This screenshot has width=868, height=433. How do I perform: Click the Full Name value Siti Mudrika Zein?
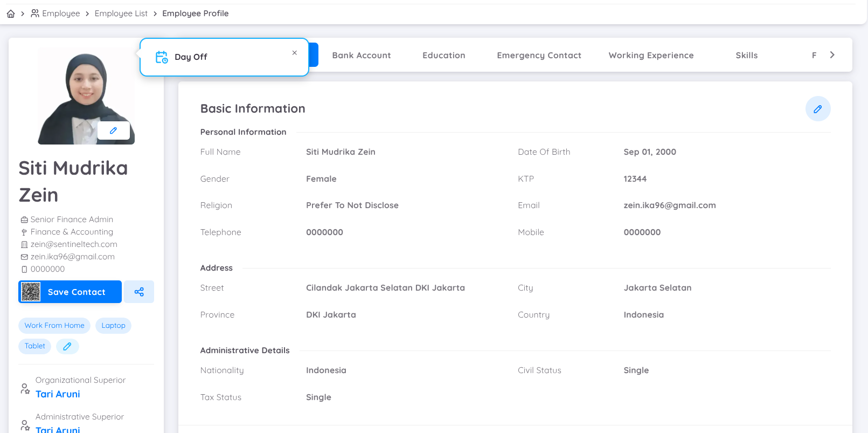pos(341,152)
